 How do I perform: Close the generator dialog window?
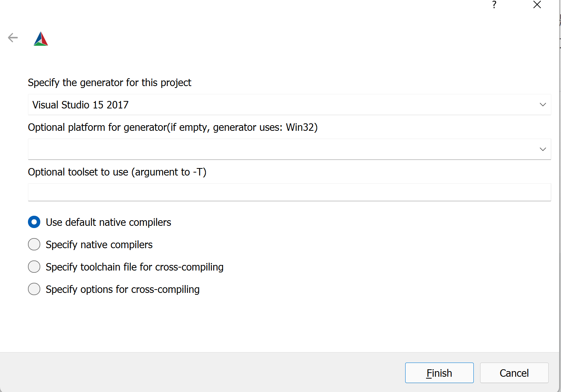pos(537,5)
